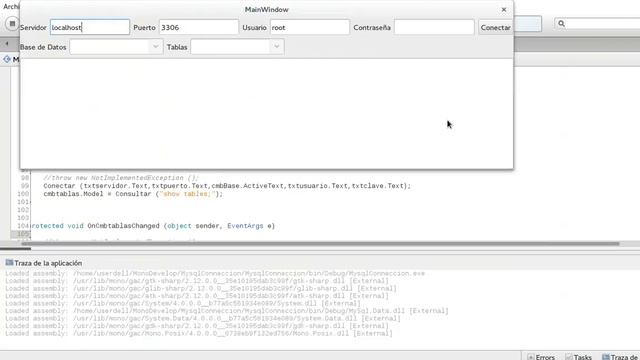Screen dimensions: 640x360
Task: Click the search magnifier icon in MonoDevelop
Action: [x=561, y=24]
